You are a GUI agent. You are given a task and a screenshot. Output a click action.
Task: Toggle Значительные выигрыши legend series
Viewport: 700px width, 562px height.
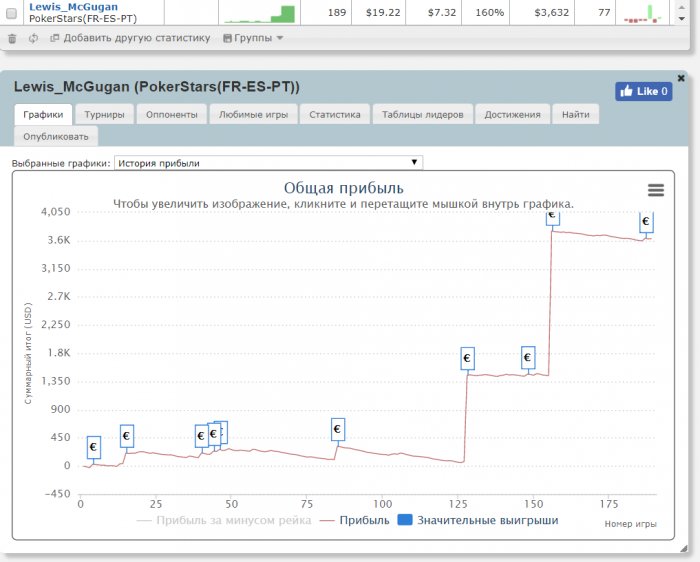[x=478, y=520]
